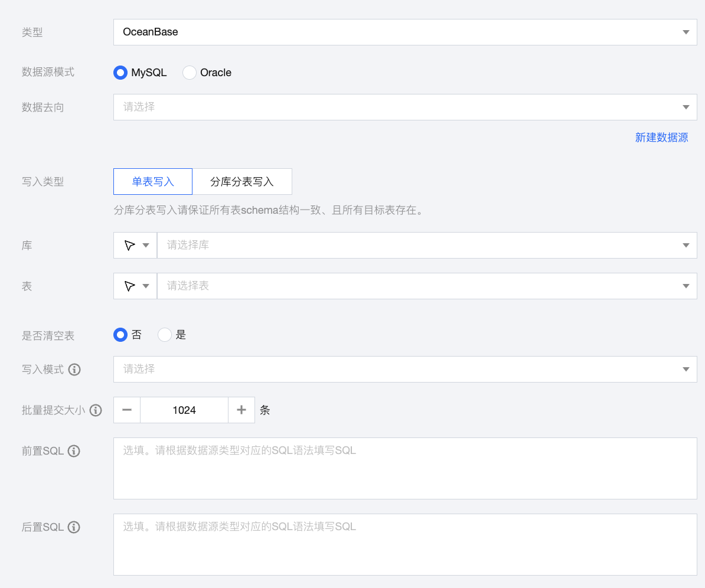Choose 否 for 是否清空表

[x=120, y=335]
